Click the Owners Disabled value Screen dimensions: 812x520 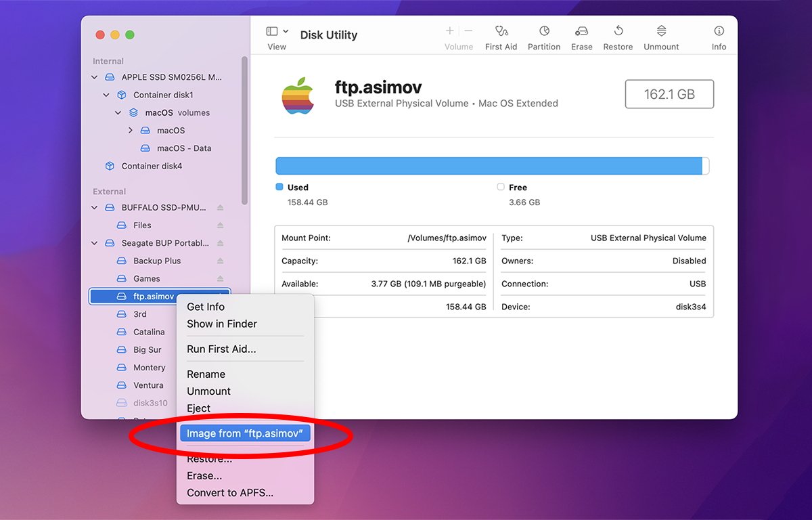(x=689, y=261)
